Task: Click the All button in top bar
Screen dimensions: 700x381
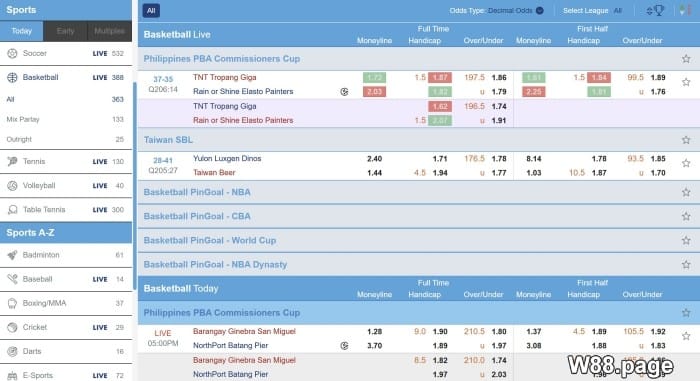Action: 151,11
